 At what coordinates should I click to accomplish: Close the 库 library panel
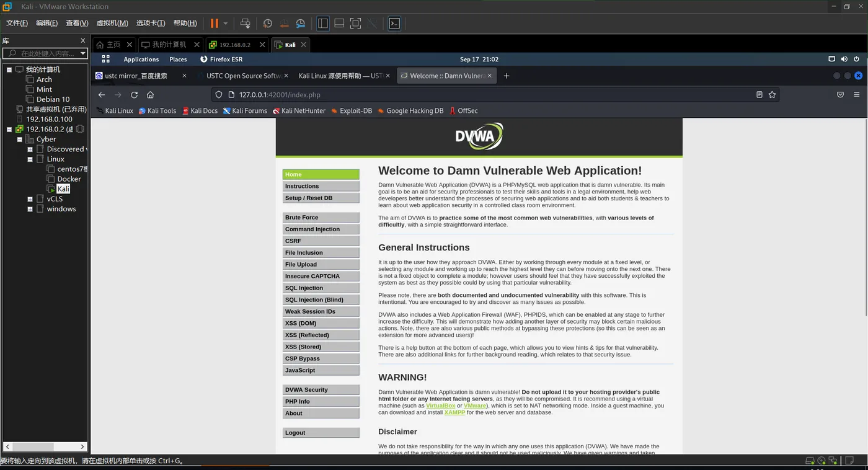83,40
